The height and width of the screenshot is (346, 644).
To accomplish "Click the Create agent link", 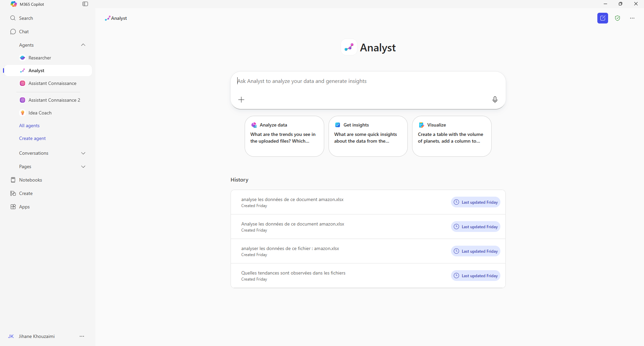I will pos(32,138).
